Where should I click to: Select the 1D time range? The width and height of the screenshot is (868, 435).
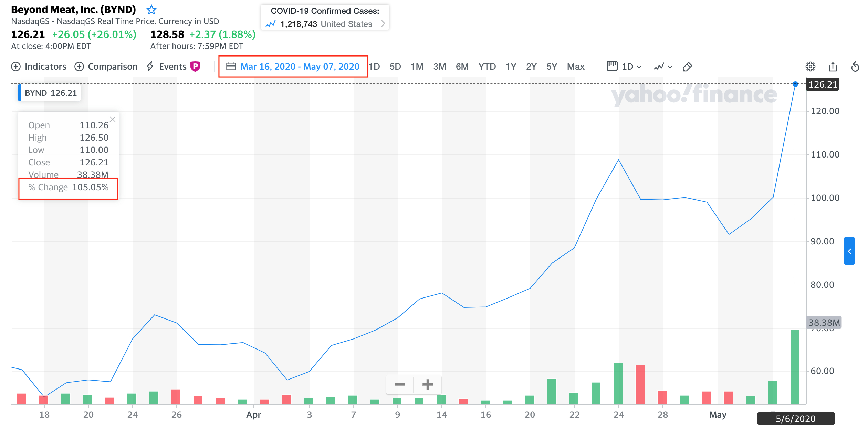tap(374, 67)
